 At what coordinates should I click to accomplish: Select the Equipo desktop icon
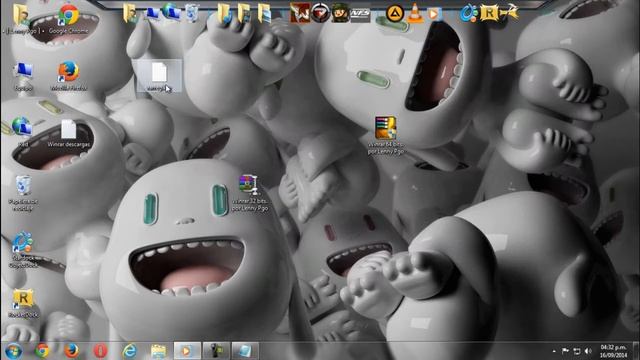coord(23,76)
